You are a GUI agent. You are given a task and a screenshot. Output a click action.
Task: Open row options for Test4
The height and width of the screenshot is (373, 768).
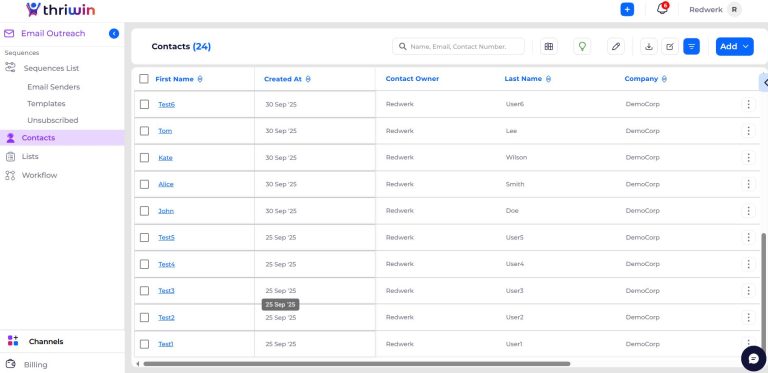[x=748, y=264]
